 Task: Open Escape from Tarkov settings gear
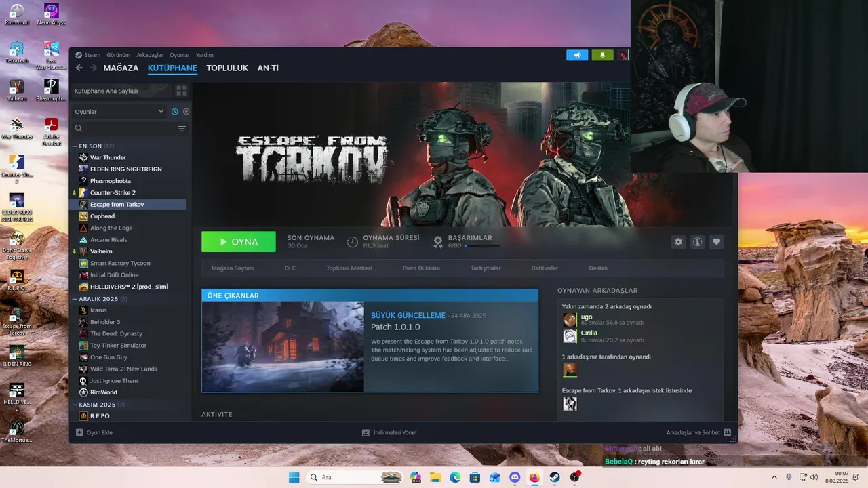678,241
